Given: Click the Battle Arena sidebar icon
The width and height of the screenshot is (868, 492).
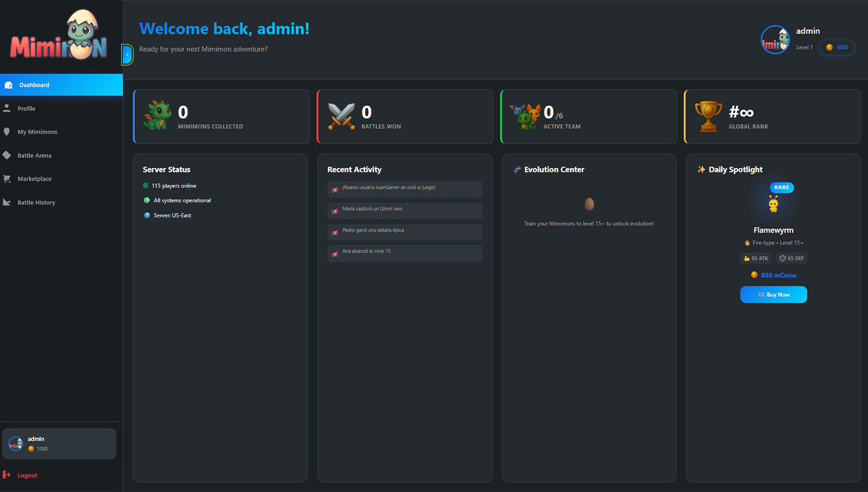Looking at the screenshot, I should (x=7, y=155).
